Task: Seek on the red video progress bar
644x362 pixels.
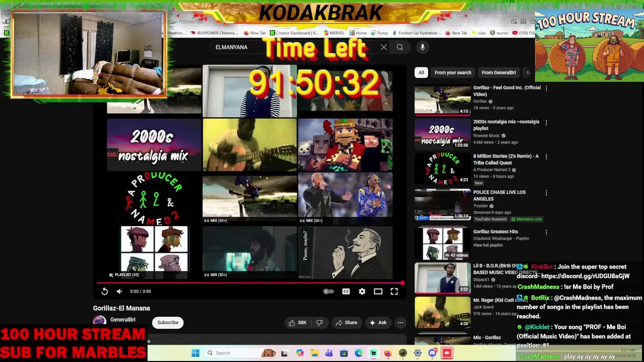Action: point(250,283)
